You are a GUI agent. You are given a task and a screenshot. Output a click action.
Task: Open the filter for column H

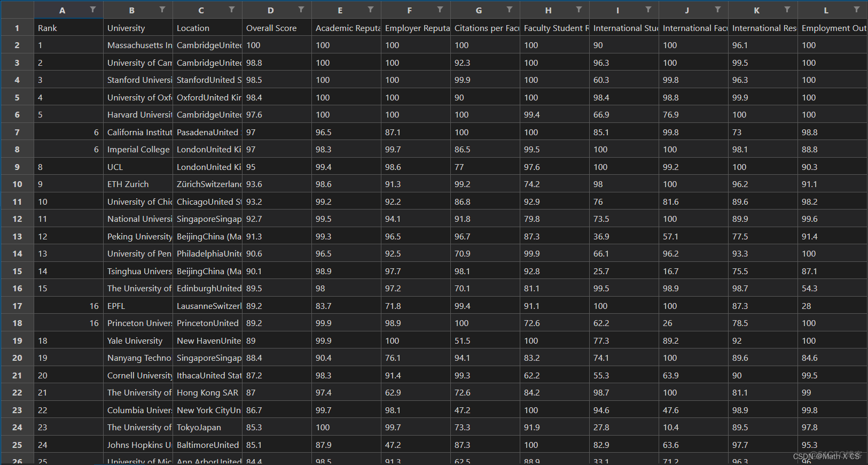click(579, 10)
